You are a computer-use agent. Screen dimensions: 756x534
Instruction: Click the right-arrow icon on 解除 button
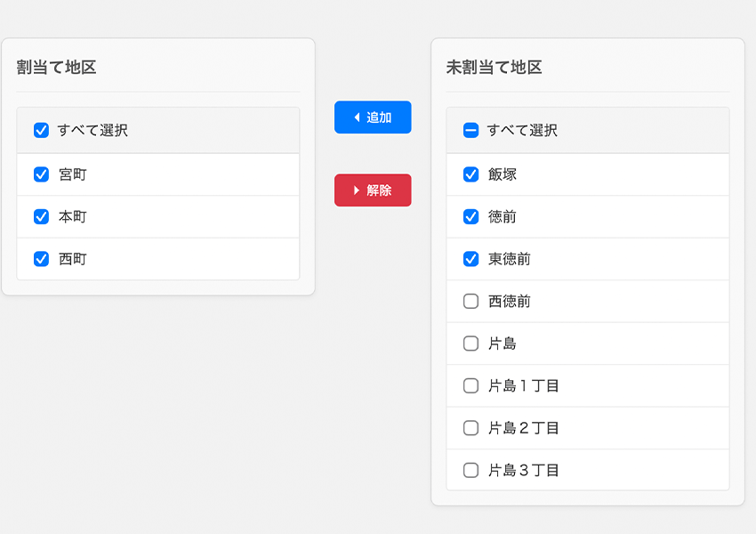(x=357, y=190)
